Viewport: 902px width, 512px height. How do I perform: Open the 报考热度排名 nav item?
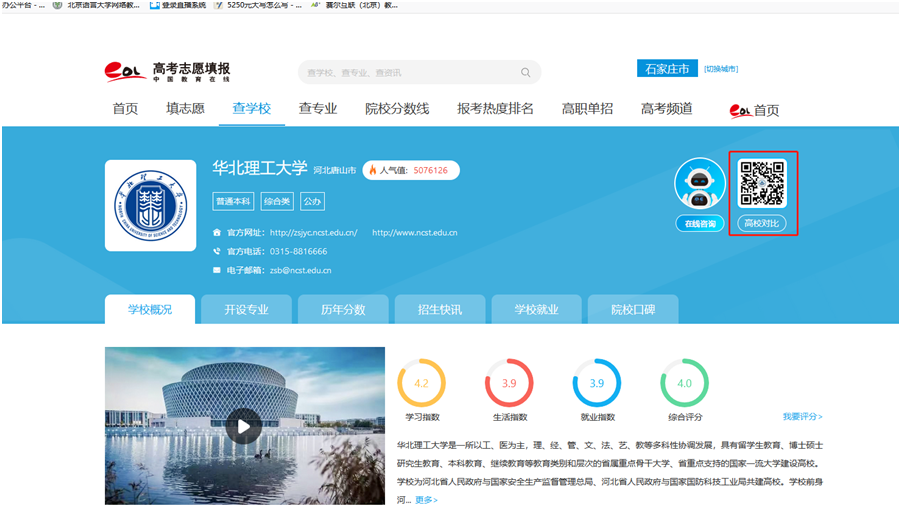(495, 109)
